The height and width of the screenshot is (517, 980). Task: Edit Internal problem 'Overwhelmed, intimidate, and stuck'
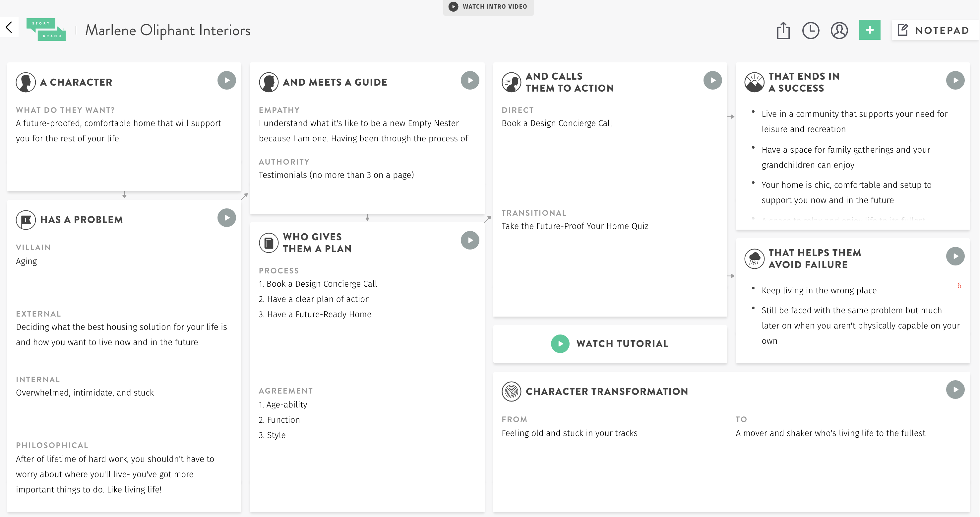pos(85,393)
